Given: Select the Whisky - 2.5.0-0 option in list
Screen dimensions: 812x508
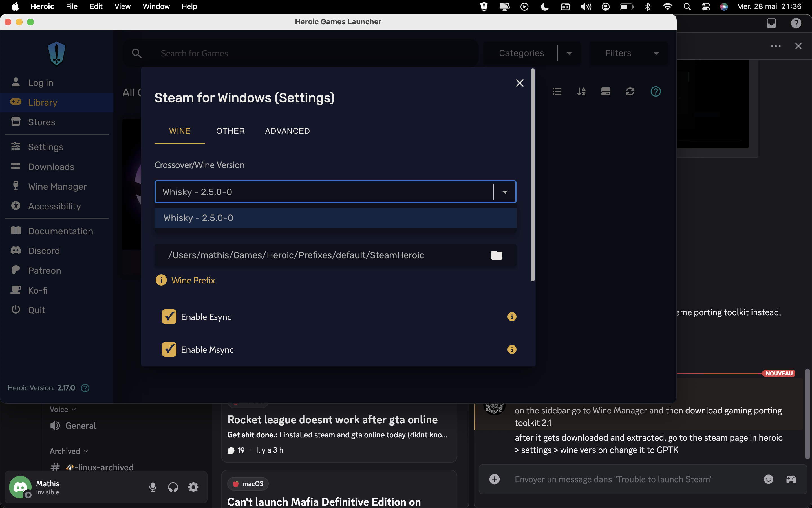Looking at the screenshot, I should point(335,218).
